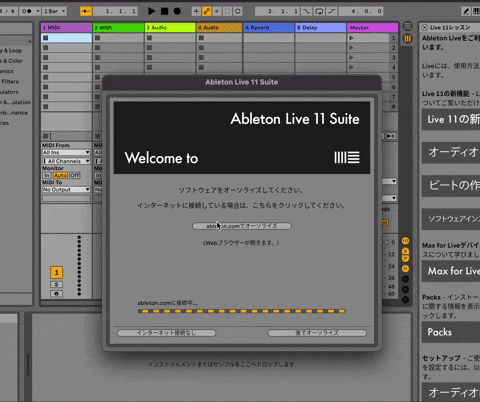480x402 pixels.
Task: Open the Packs lesson link
Action: tap(451, 332)
